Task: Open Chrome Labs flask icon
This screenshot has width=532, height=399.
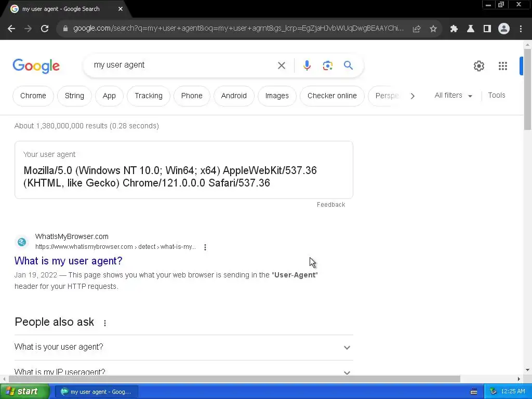Action: 470,29
